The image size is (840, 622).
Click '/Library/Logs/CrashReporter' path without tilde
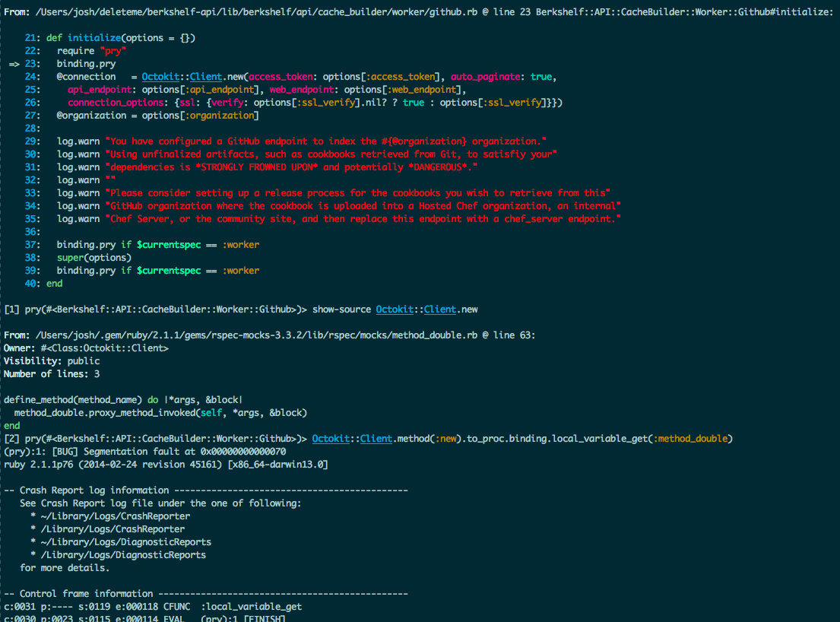coord(113,528)
